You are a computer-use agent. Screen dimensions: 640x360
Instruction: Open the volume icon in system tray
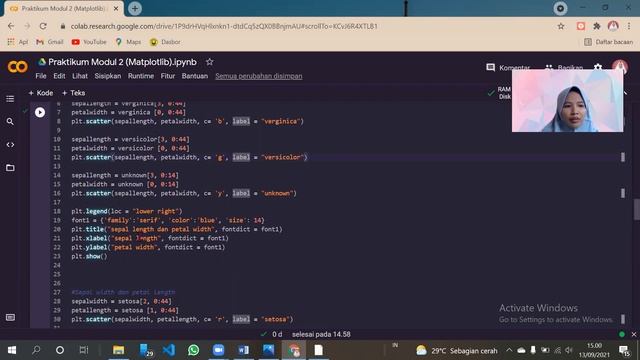tap(569, 350)
